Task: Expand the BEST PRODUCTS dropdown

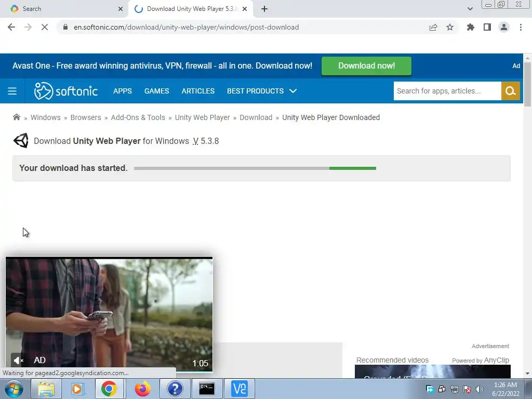Action: pos(262,91)
